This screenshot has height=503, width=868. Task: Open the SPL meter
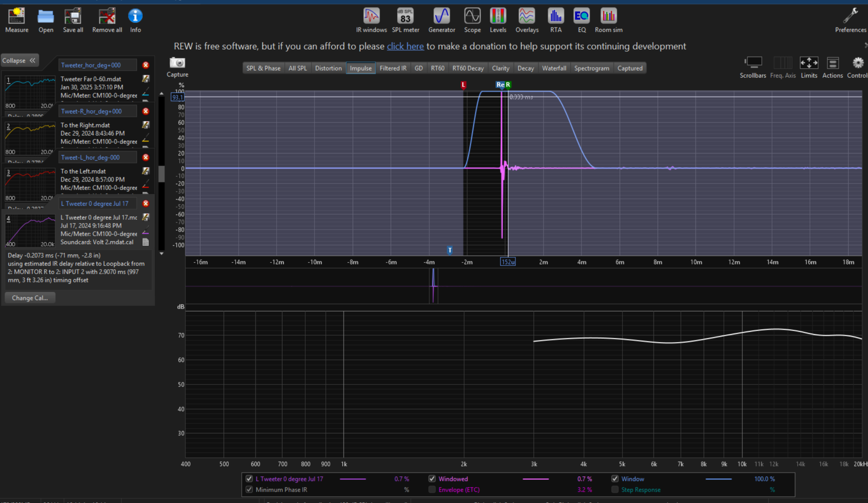[x=406, y=20]
